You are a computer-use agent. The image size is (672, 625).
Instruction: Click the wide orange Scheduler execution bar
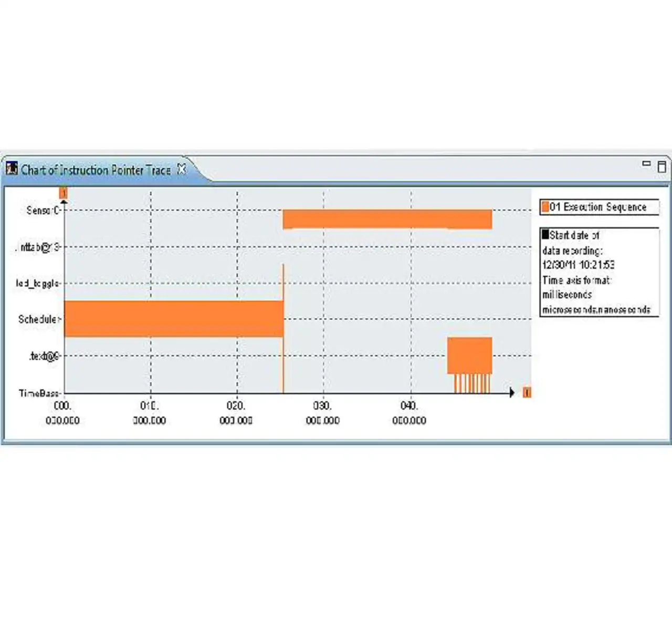[173, 319]
